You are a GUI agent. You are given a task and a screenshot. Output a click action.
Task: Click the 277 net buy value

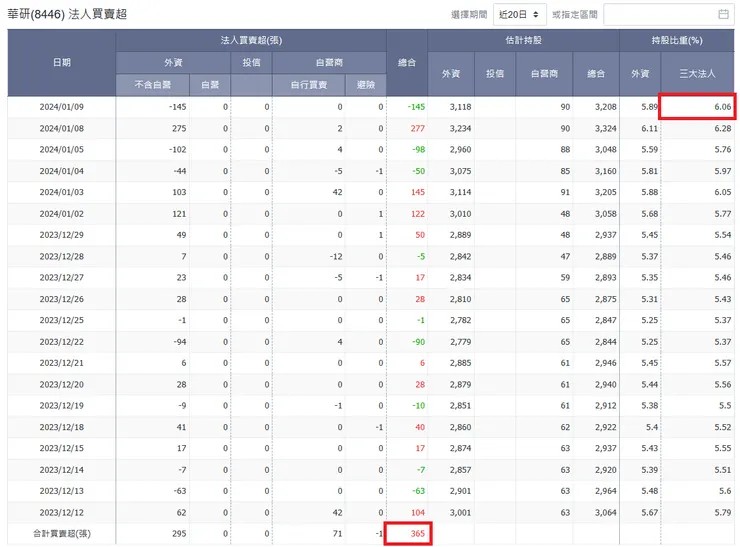click(418, 128)
